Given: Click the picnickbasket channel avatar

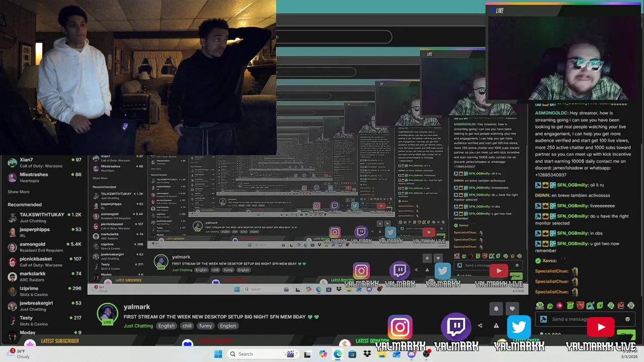Looking at the screenshot, I should 13,262.
